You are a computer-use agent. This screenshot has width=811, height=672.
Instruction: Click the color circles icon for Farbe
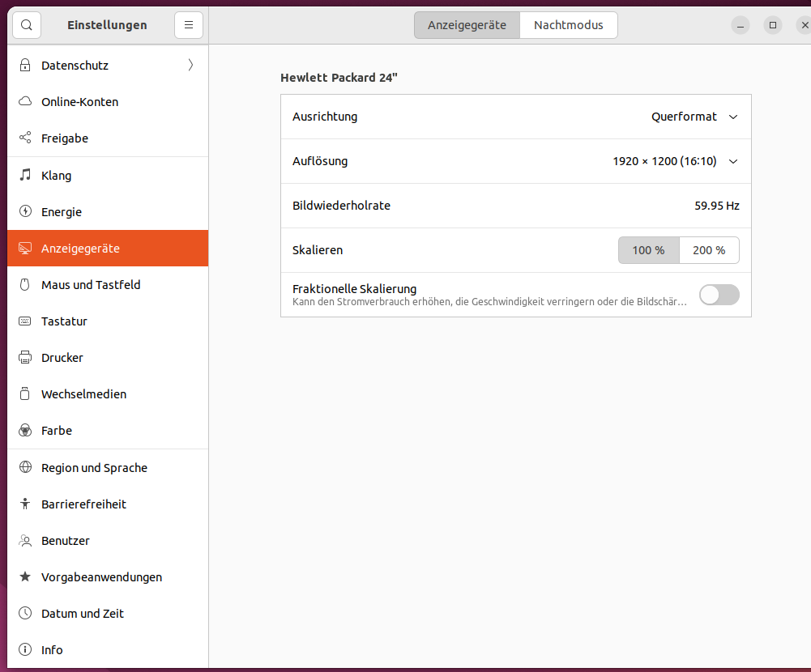point(25,430)
